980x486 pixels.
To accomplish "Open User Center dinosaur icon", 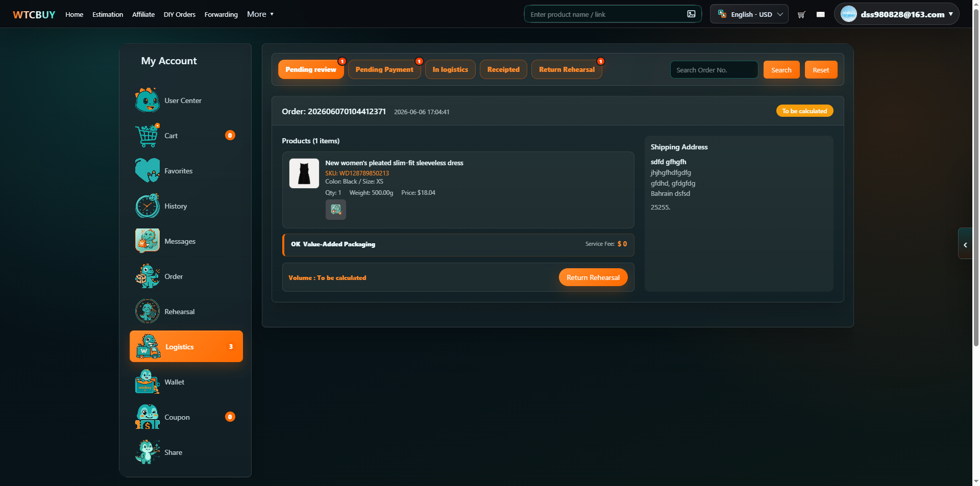I will click(148, 100).
